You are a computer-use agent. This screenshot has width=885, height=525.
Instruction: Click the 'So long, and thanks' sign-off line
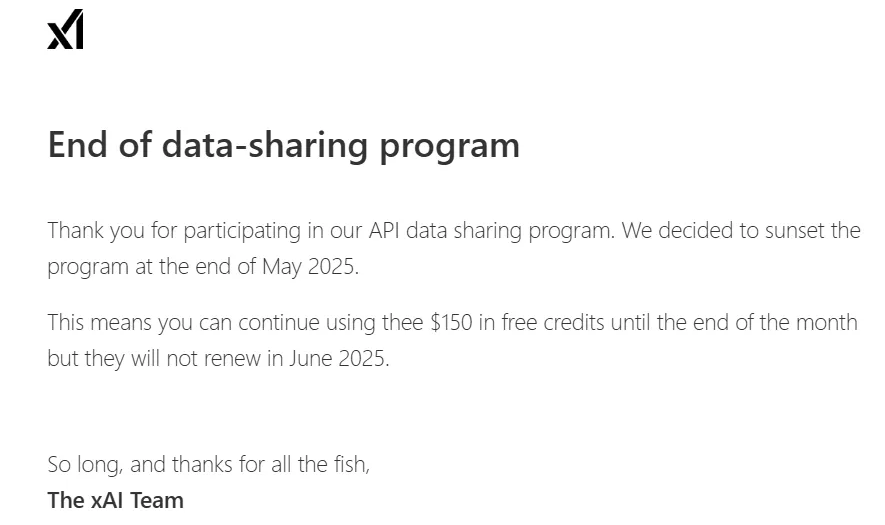tap(208, 465)
